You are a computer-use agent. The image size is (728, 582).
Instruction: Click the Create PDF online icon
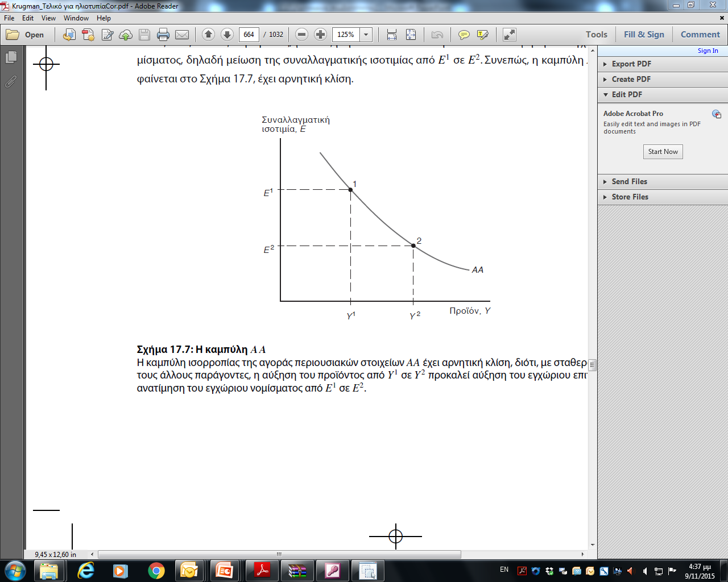[88, 35]
